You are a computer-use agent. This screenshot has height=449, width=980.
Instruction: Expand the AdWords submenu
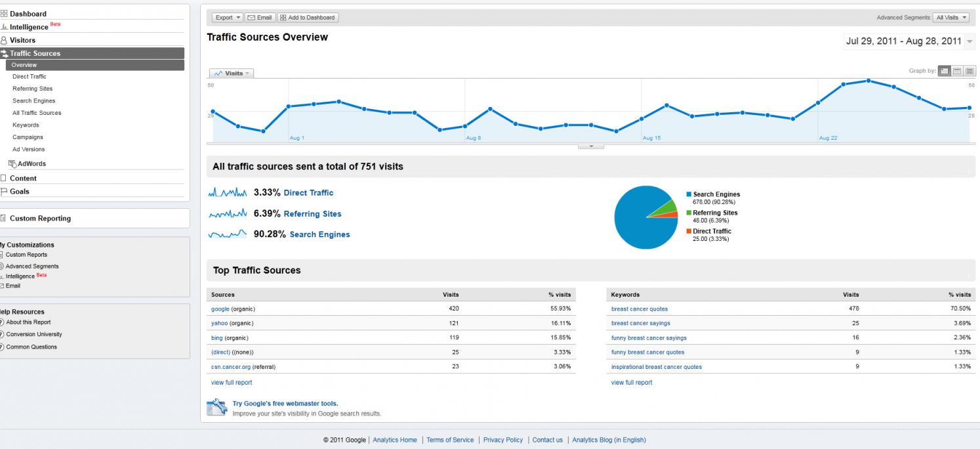31,163
